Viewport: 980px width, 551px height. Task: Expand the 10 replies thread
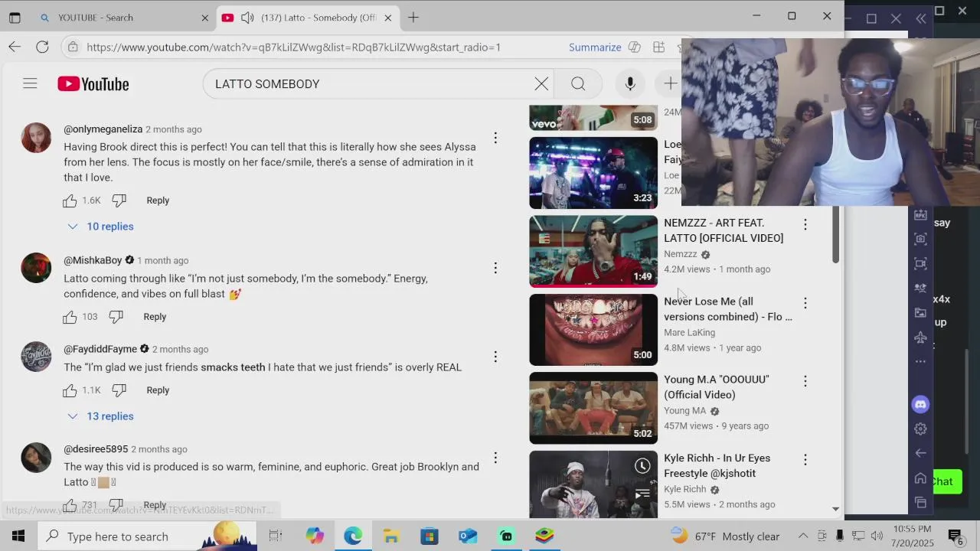point(100,227)
